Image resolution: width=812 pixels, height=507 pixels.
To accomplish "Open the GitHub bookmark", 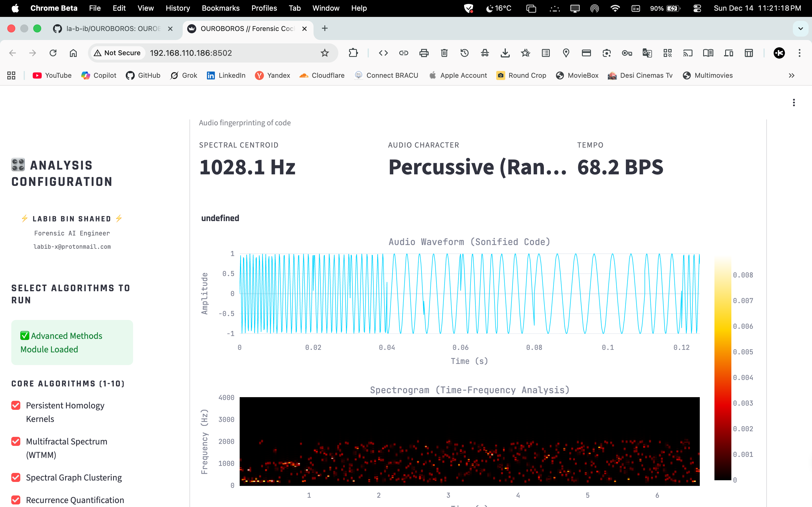I will point(143,75).
